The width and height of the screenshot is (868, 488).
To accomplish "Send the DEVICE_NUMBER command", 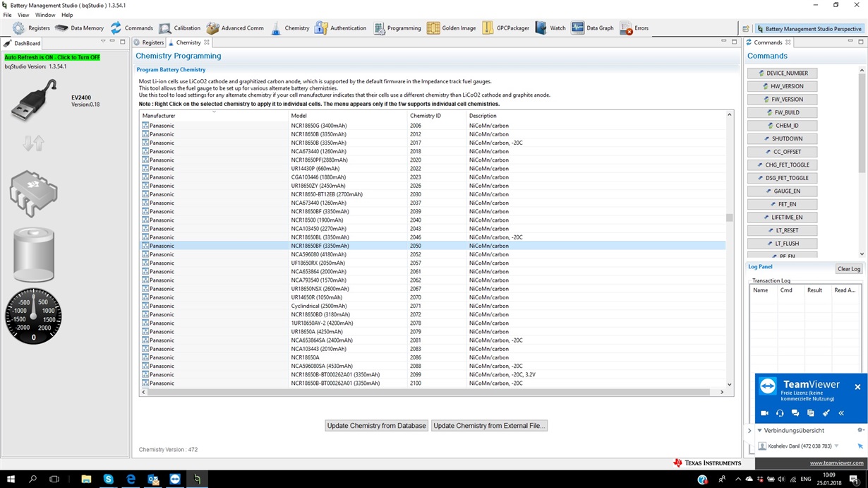I will click(782, 73).
